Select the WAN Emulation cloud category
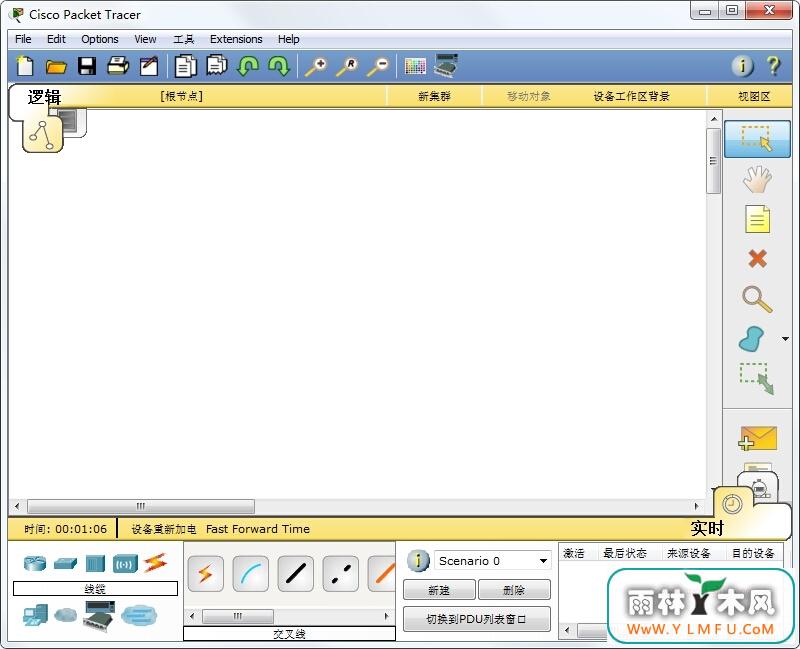The height and width of the screenshot is (649, 800). point(65,615)
